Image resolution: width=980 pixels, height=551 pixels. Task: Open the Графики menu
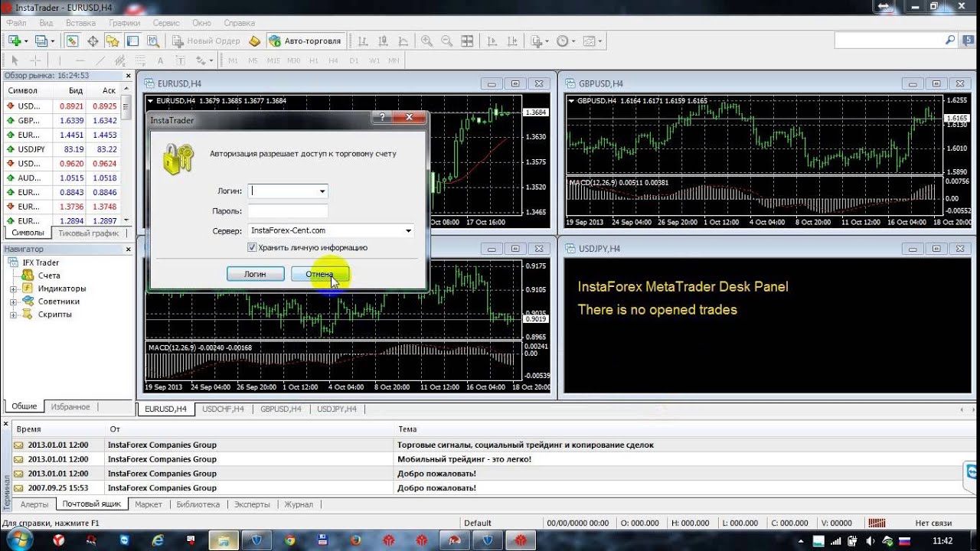click(124, 23)
